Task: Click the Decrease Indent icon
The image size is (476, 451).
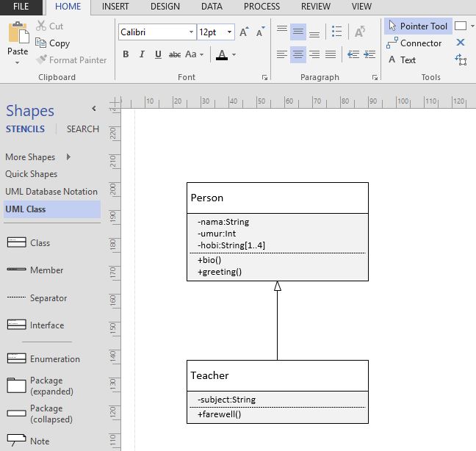Action: (353, 54)
